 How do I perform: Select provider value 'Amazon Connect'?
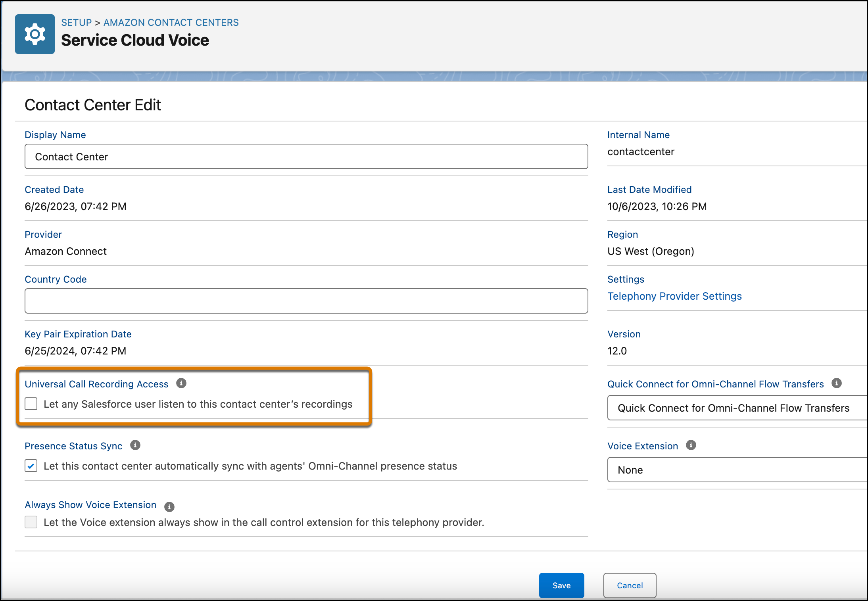[65, 251]
